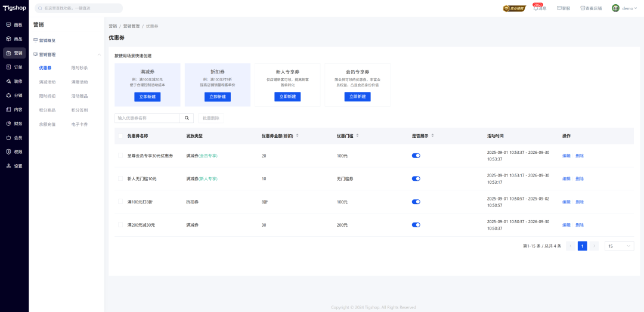Image resolution: width=644 pixels, height=312 pixels.
Task: Delete the 满200元减30元 coupon
Action: pyautogui.click(x=580, y=225)
